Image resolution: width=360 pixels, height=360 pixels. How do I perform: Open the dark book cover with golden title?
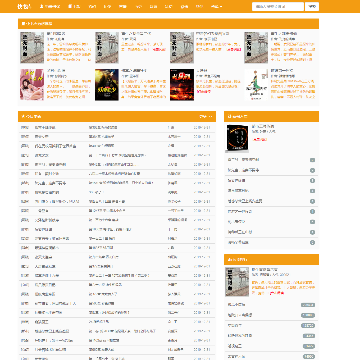pos(107,85)
